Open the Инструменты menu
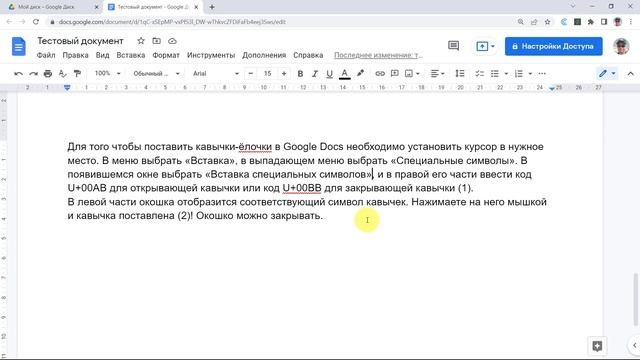The image size is (640, 360). click(x=211, y=55)
